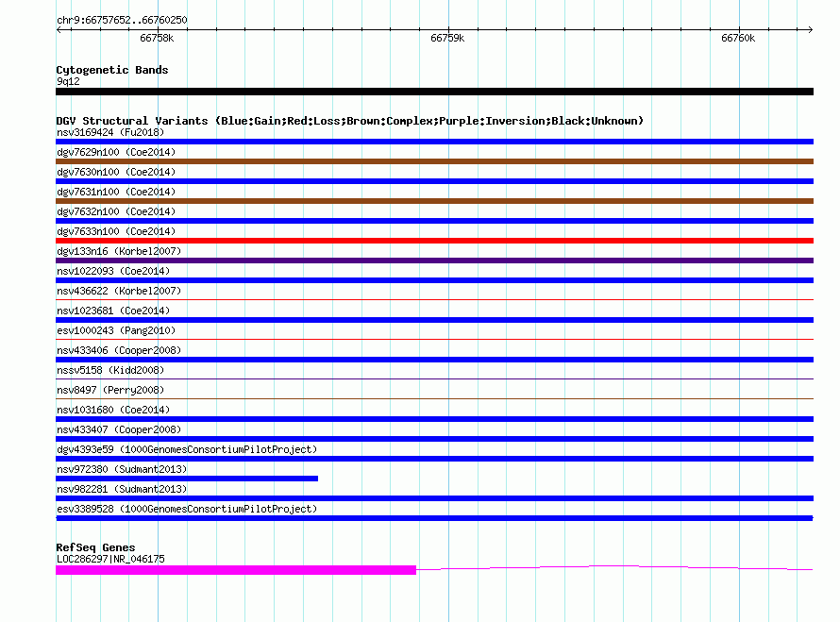Click the 66759k ruler tick label
Screen dimensions: 840x622
447,38
